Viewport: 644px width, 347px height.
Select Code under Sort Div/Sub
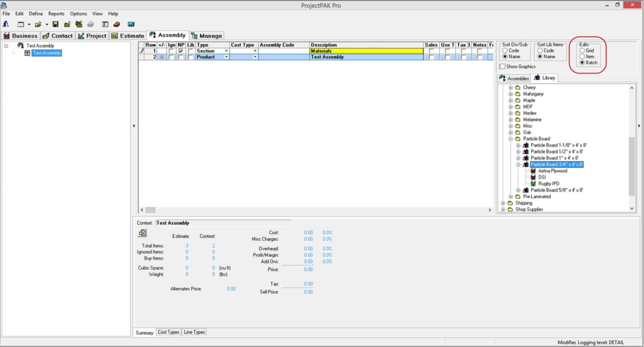point(505,50)
